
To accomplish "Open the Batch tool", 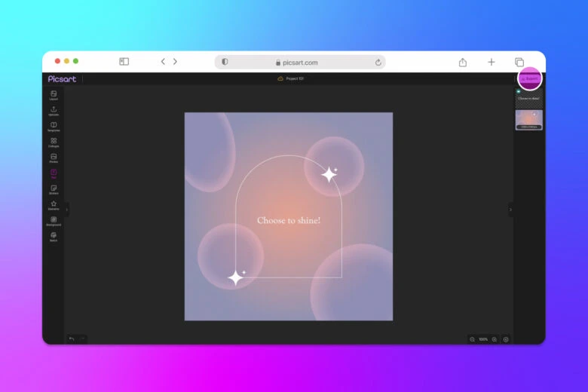I will click(x=54, y=237).
